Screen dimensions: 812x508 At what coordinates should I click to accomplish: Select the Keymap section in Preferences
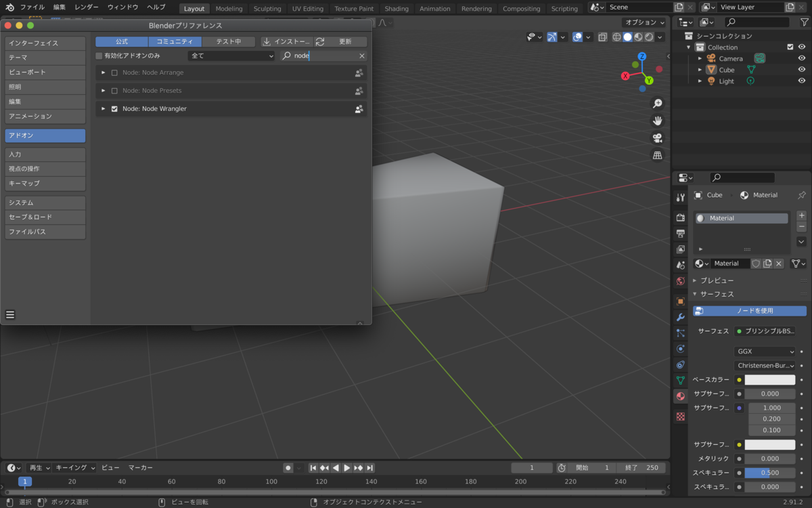45,184
